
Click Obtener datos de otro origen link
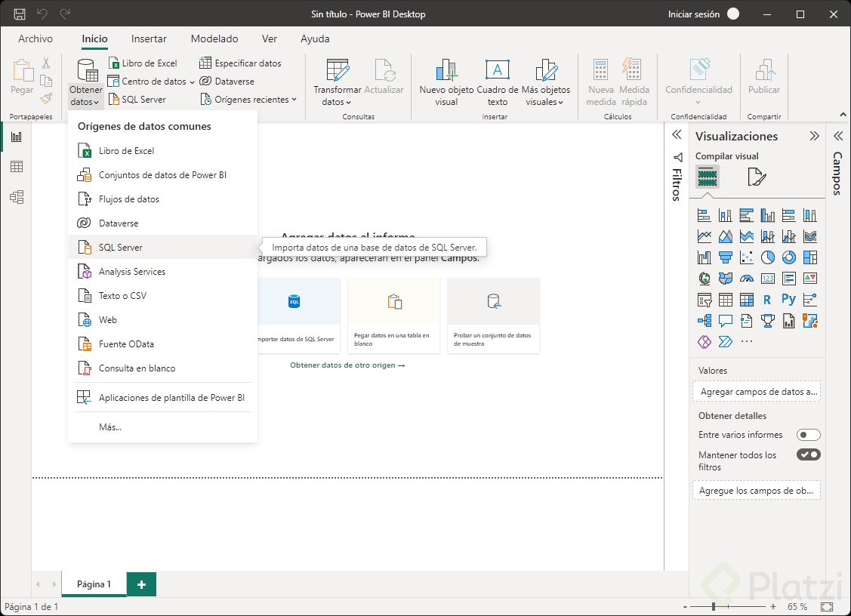click(x=347, y=365)
